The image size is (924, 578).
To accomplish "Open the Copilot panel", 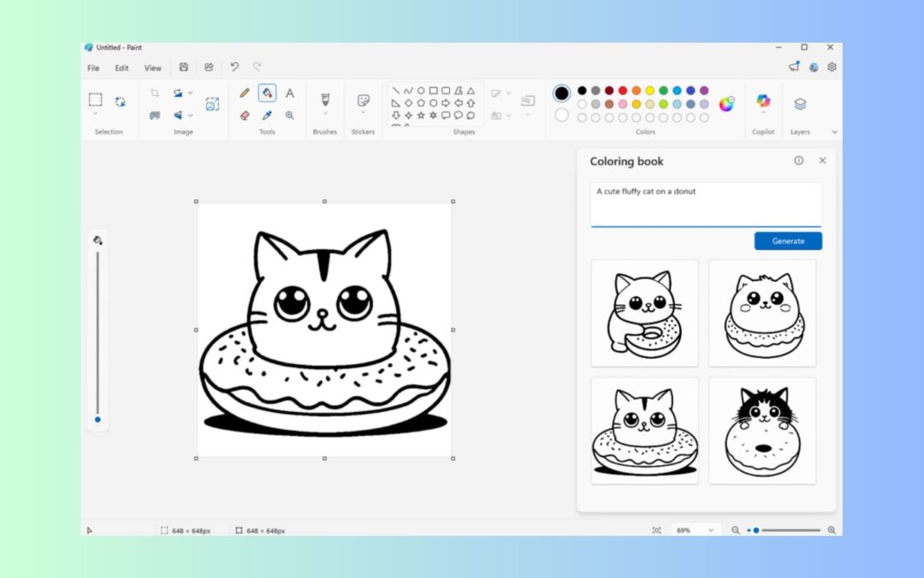I will click(763, 103).
